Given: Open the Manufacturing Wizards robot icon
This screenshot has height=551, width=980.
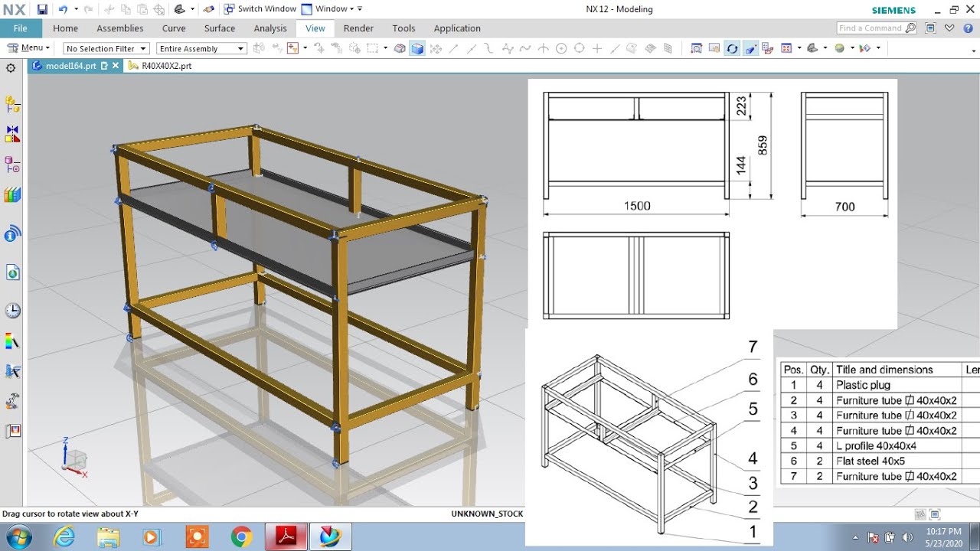Looking at the screenshot, I should 12,401.
